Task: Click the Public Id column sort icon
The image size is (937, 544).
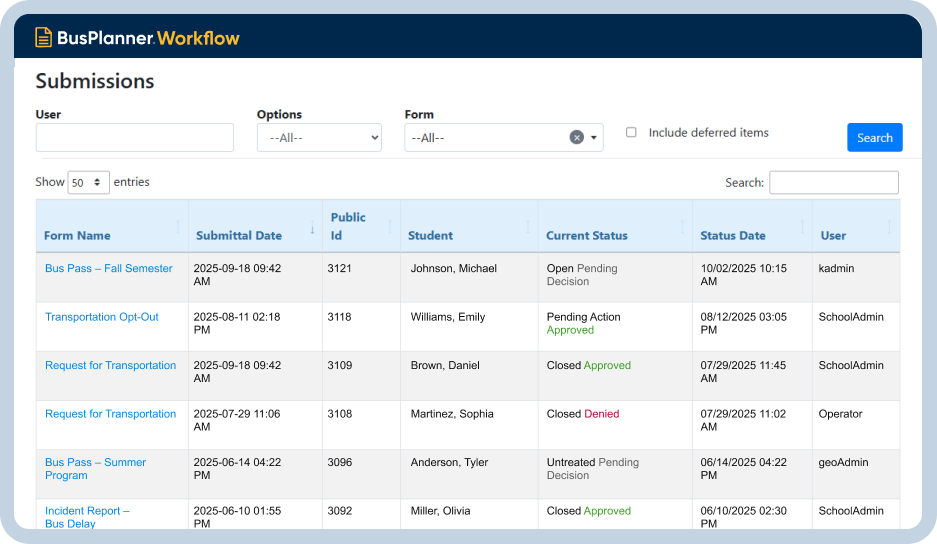Action: [390, 227]
